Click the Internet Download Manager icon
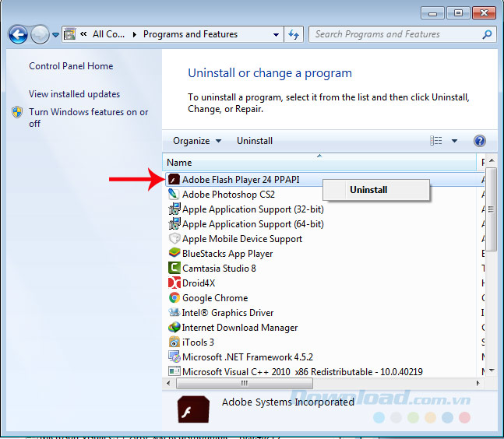The image size is (504, 439). [174, 327]
